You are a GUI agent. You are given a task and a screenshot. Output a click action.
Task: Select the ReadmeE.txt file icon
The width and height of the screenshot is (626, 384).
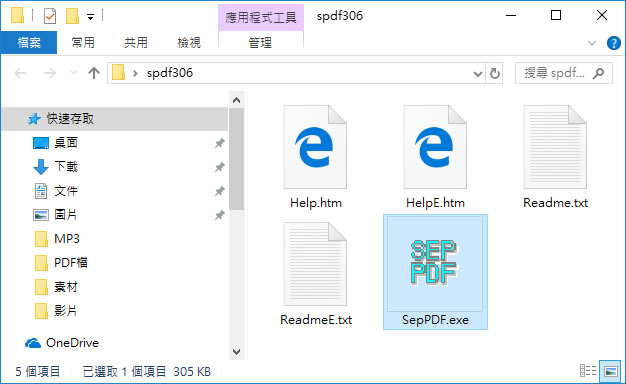[315, 264]
